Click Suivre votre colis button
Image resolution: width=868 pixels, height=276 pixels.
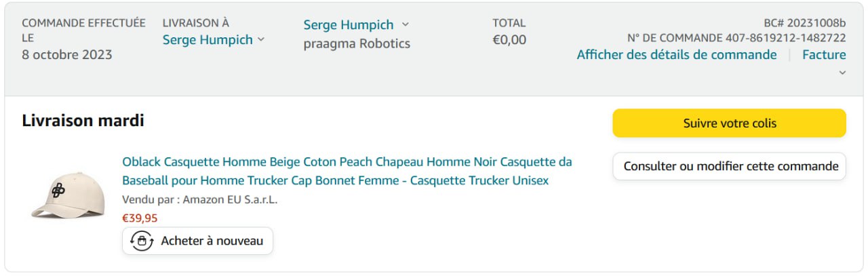click(x=729, y=123)
